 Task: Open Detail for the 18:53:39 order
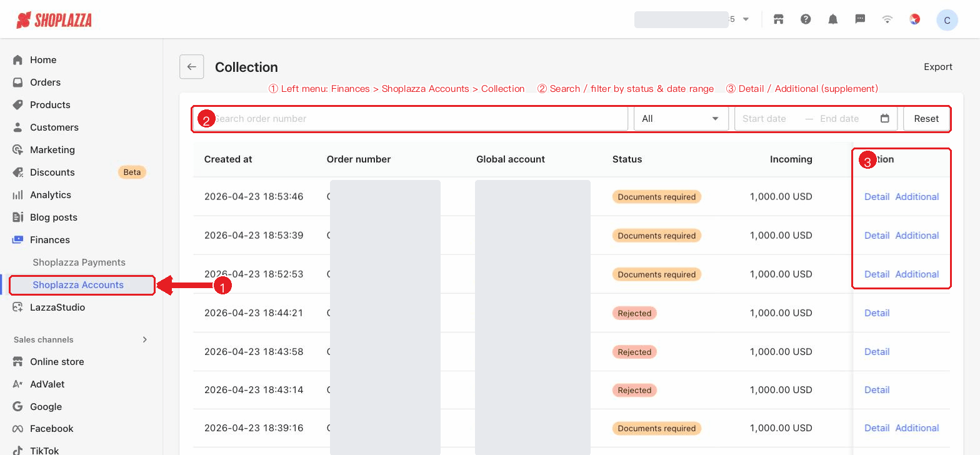tap(877, 236)
